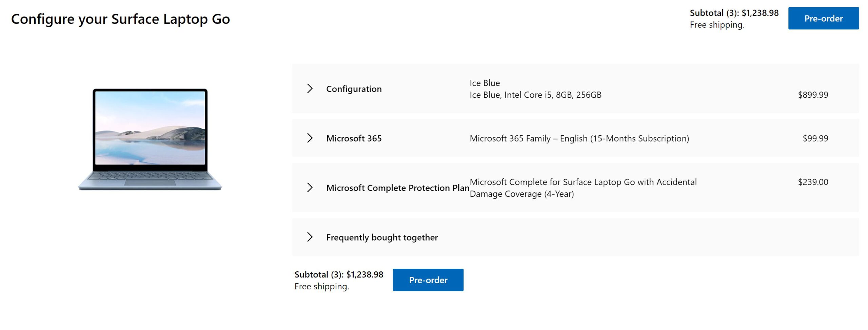Click the Configure your Surface Laptop Go heading

click(x=120, y=19)
